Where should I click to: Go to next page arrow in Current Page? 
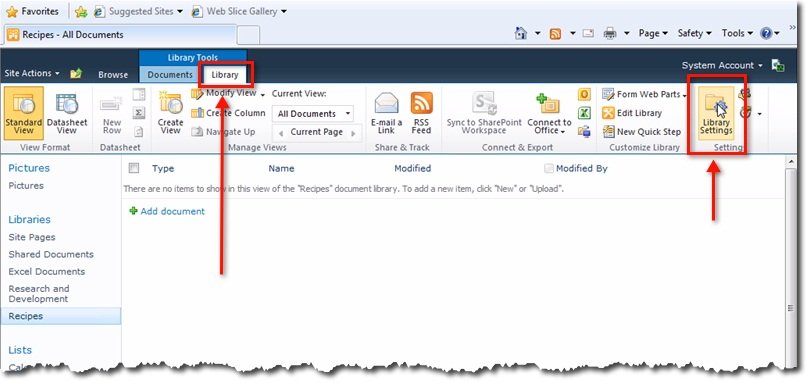354,133
